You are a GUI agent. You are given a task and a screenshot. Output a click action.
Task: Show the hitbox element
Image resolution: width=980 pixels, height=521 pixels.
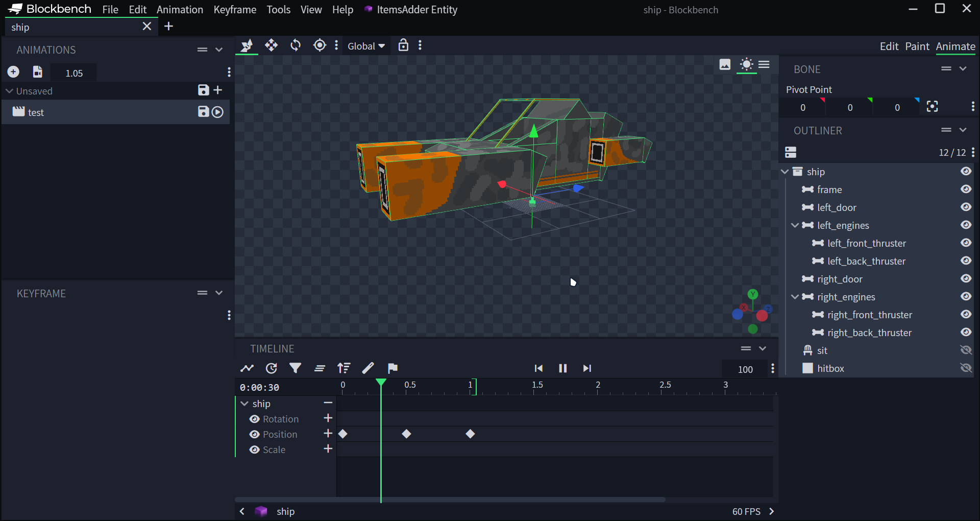click(x=966, y=368)
